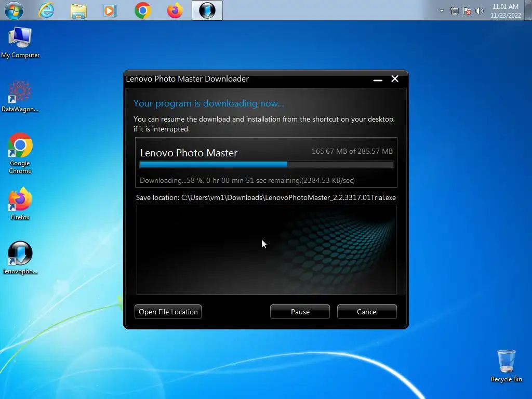Cancel the download

(367, 312)
